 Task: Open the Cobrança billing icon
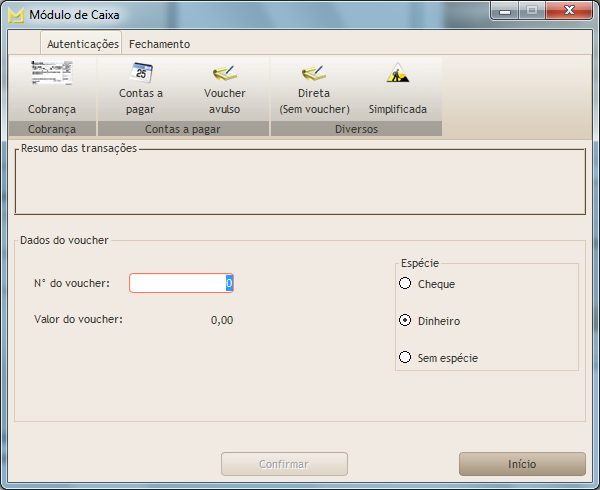(51, 74)
